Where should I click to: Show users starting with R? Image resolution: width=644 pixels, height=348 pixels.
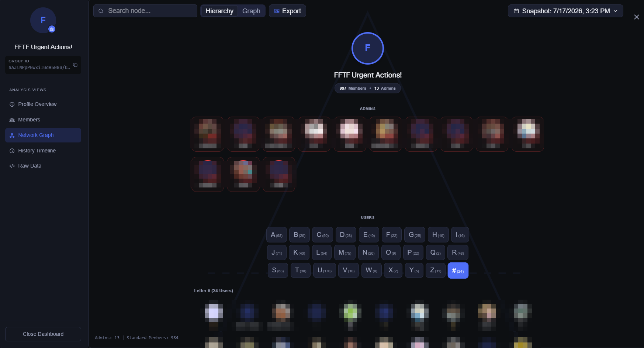458,253
